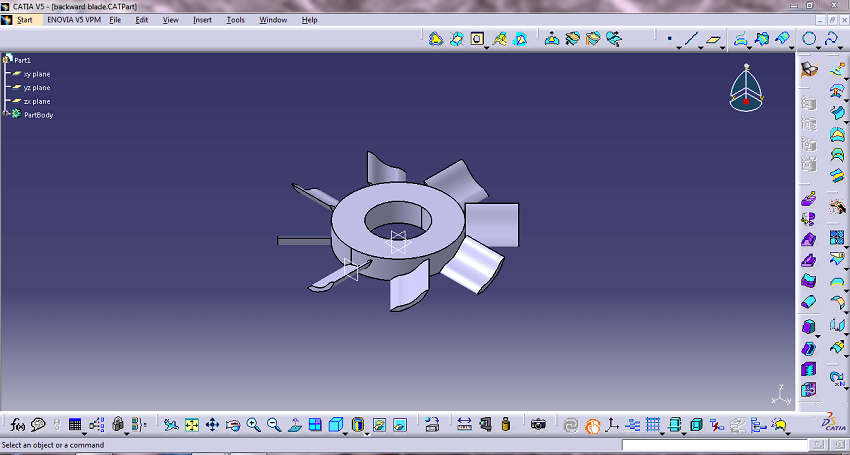Viewport: 850px width, 455px height.
Task: Click the Work on Support grid icon
Action: pyautogui.click(x=654, y=425)
